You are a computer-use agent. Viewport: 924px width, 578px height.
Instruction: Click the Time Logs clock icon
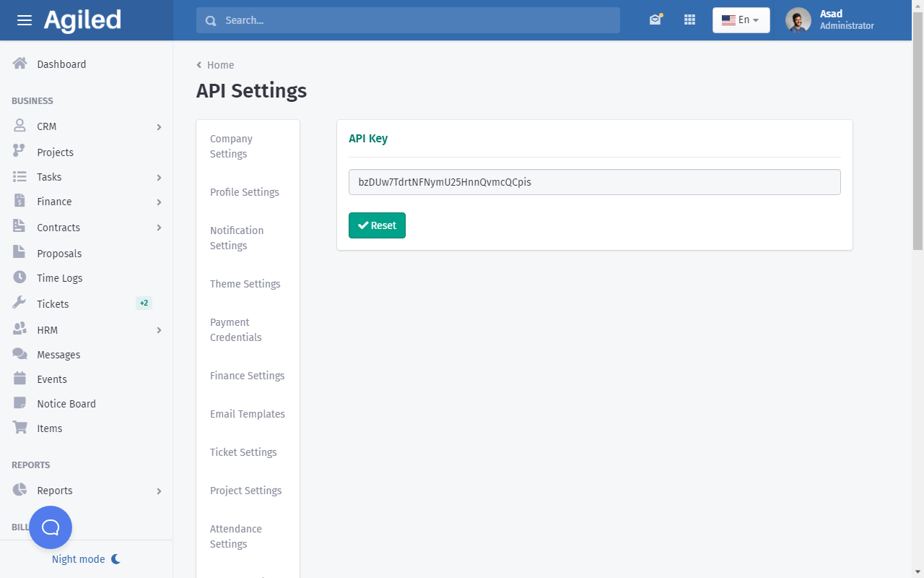click(20, 277)
